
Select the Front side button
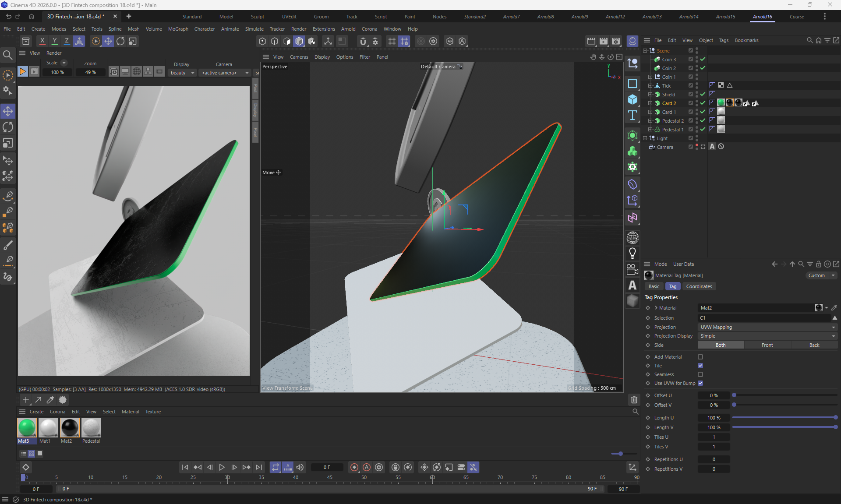(767, 345)
